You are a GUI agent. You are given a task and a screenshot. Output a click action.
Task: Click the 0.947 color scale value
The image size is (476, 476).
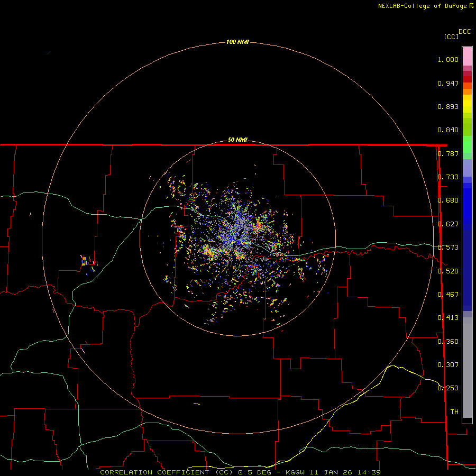point(448,83)
